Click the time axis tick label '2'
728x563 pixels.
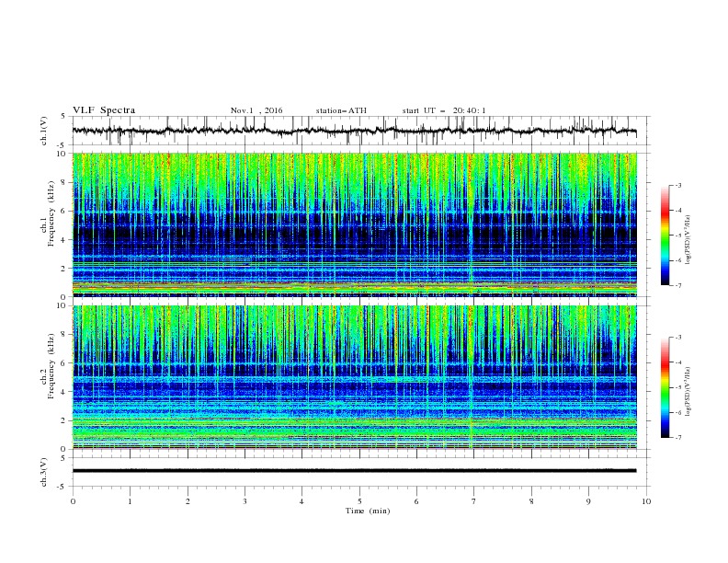click(188, 501)
